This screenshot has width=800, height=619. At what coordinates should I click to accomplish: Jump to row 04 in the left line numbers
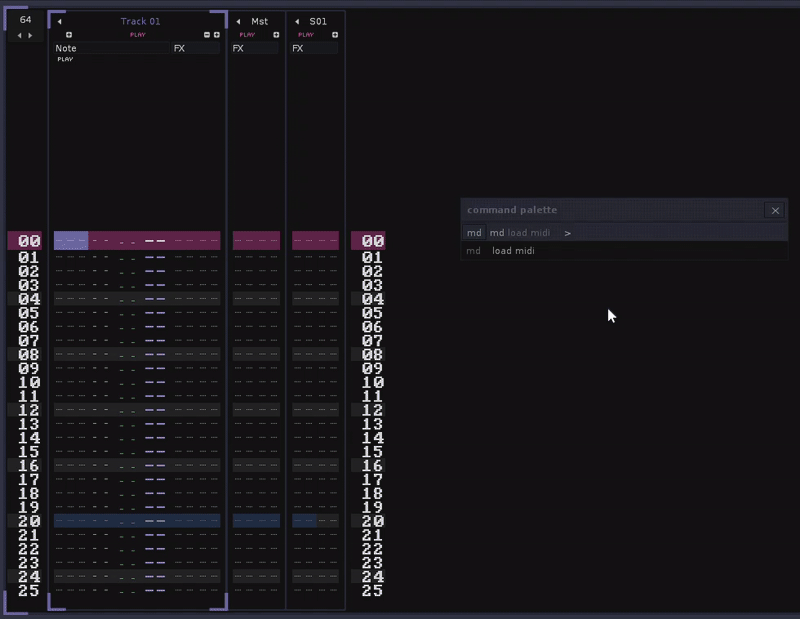(x=29, y=299)
